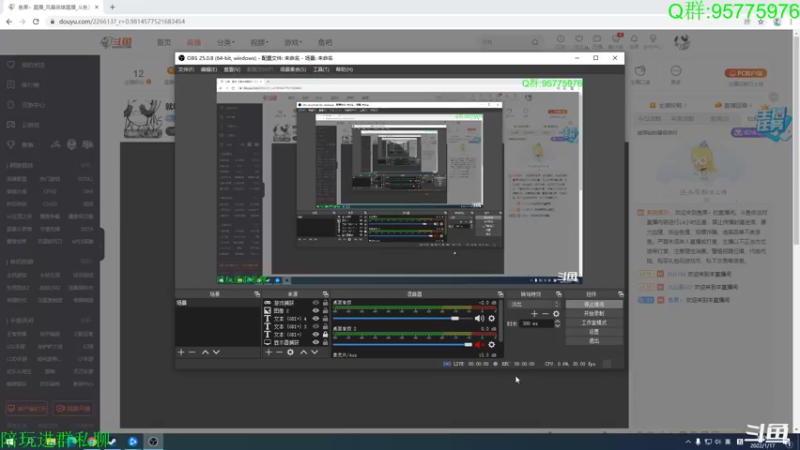
Task: Click 设置 button in OBS controls
Action: coord(594,332)
